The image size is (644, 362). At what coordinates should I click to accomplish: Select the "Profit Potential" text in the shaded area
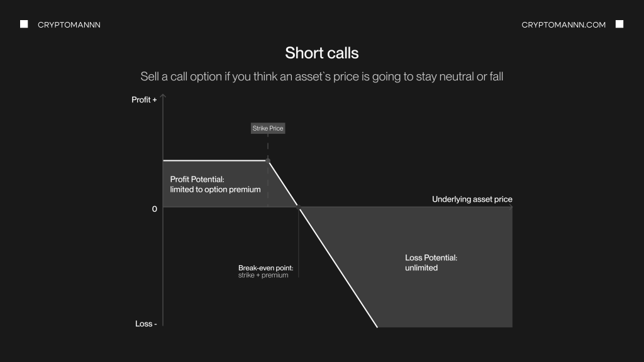[192, 179]
